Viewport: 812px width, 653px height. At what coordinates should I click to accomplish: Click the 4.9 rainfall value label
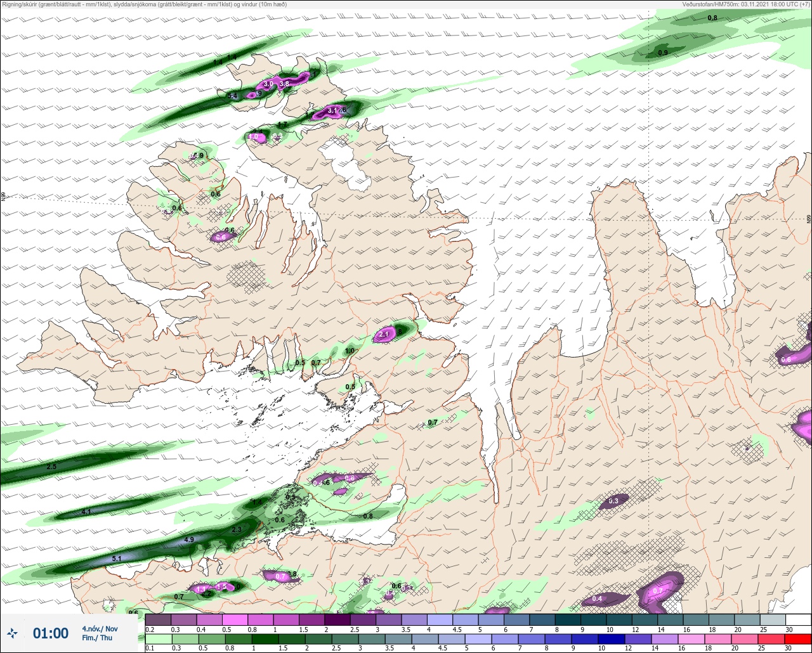(189, 540)
